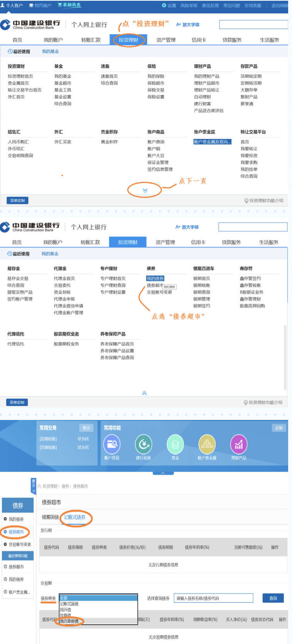Choose 地方政府债 from the 债券种类 dropdown

(x=69, y=621)
